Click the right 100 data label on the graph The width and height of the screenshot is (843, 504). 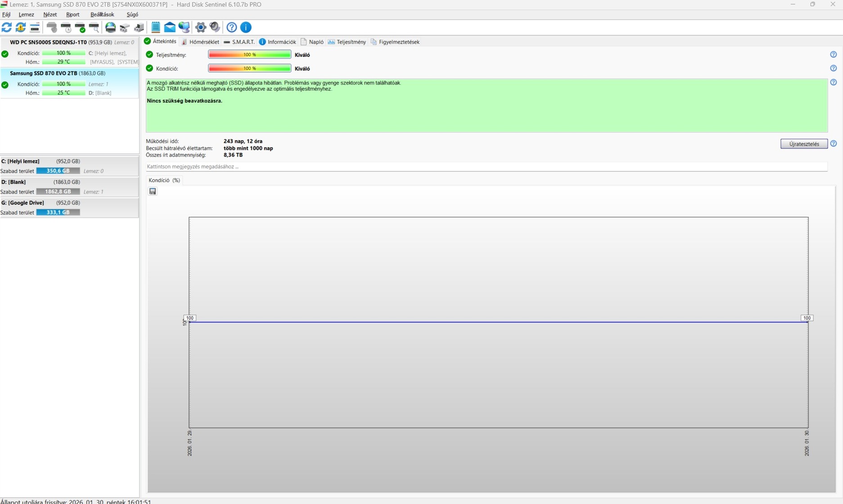point(807,318)
